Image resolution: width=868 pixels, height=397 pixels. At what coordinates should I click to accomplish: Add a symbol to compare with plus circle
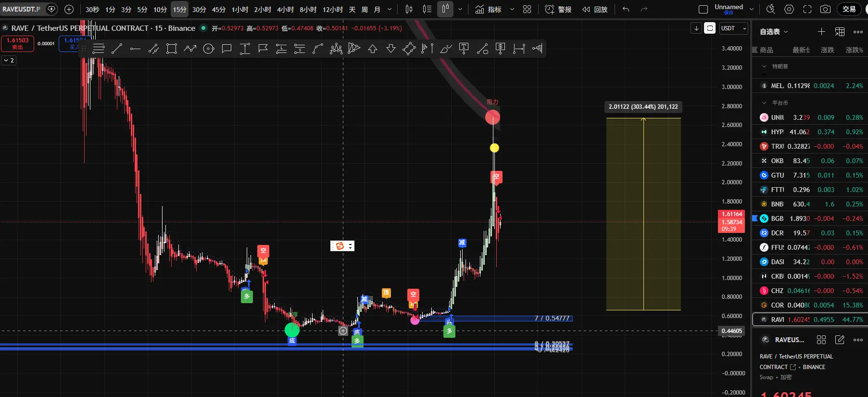point(69,9)
